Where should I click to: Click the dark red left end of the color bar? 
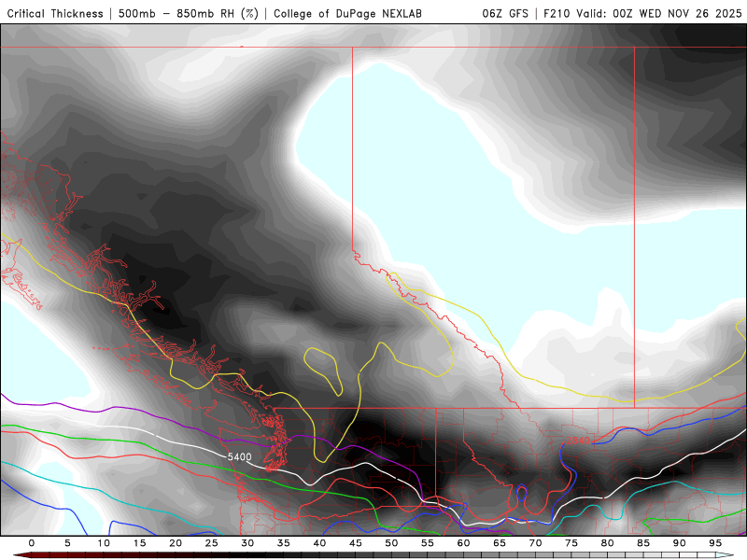tap(21, 555)
